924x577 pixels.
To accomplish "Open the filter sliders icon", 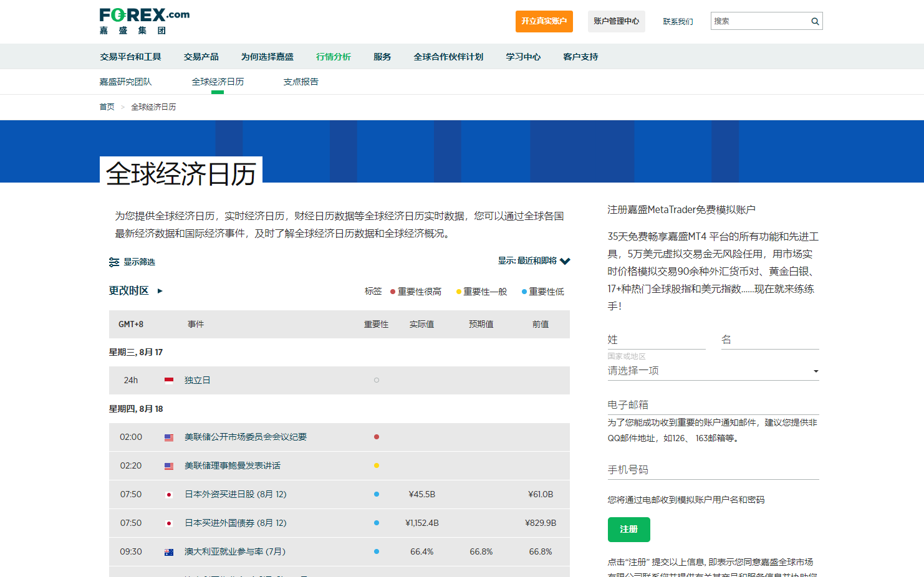I will [x=114, y=262].
